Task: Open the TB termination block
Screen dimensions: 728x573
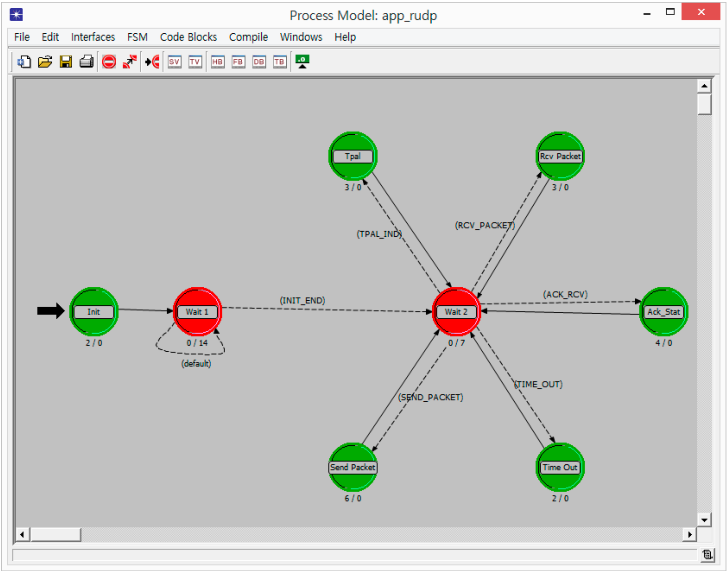Action: pos(280,62)
